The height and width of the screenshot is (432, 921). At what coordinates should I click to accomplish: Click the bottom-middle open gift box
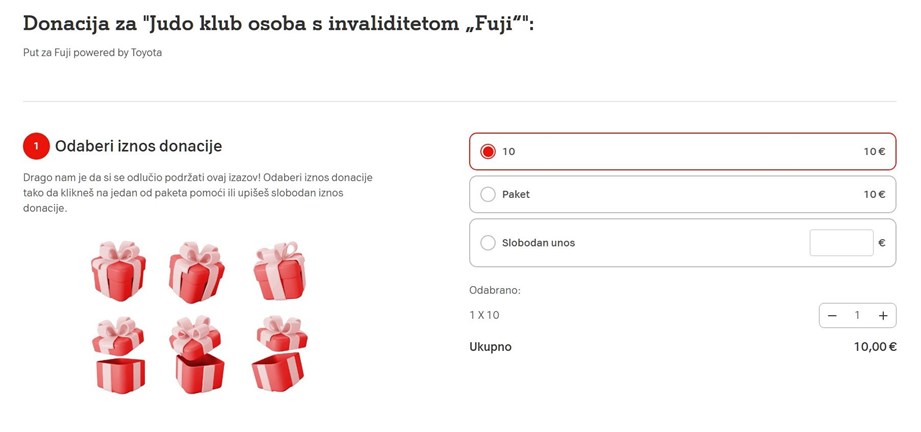(196, 354)
